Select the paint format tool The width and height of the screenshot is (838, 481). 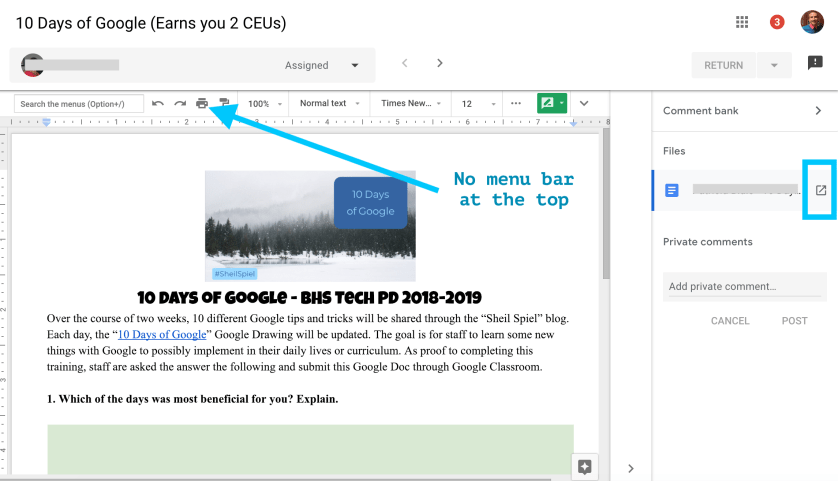pos(224,103)
